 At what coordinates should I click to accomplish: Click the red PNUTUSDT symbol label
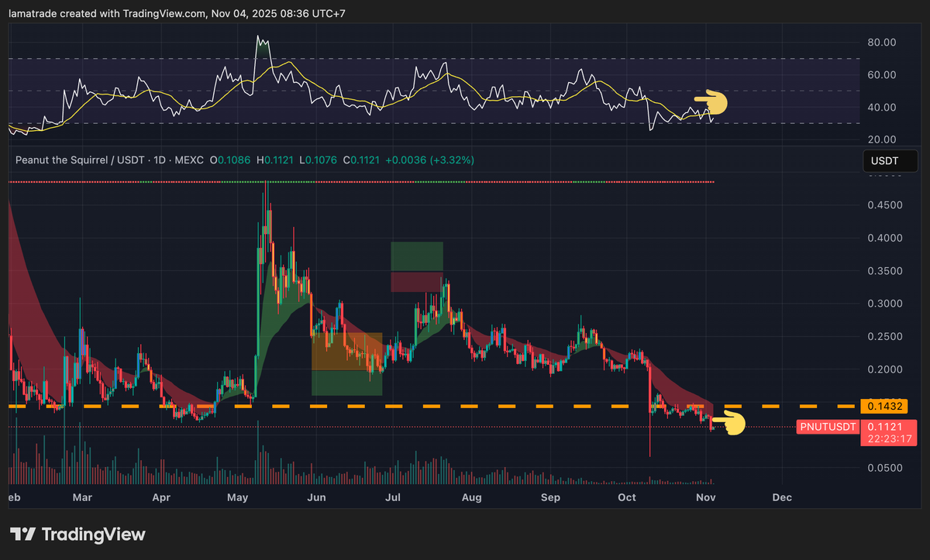[828, 427]
